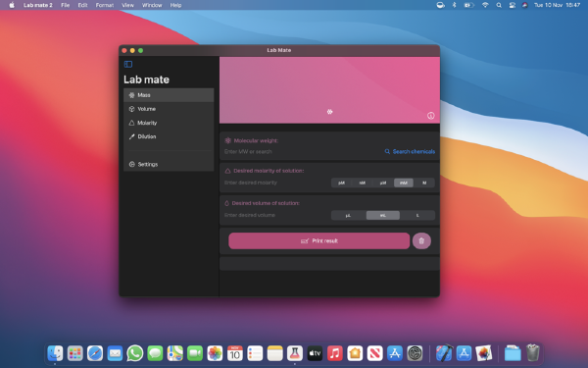Open Mail from the Dock

[115, 353]
